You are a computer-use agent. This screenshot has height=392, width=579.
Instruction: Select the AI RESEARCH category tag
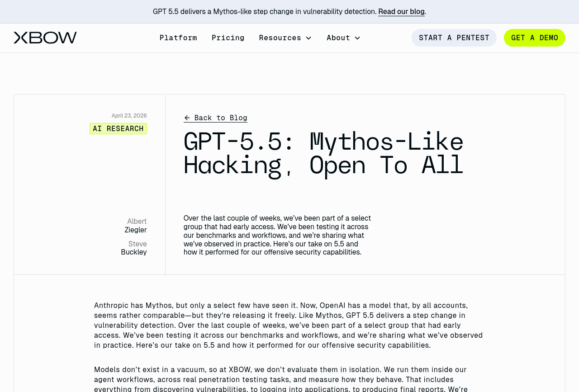click(x=118, y=129)
